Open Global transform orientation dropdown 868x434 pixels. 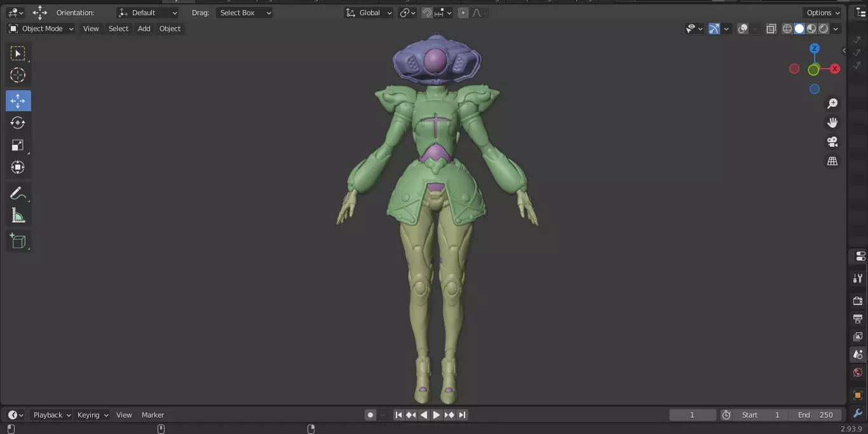pyautogui.click(x=369, y=13)
